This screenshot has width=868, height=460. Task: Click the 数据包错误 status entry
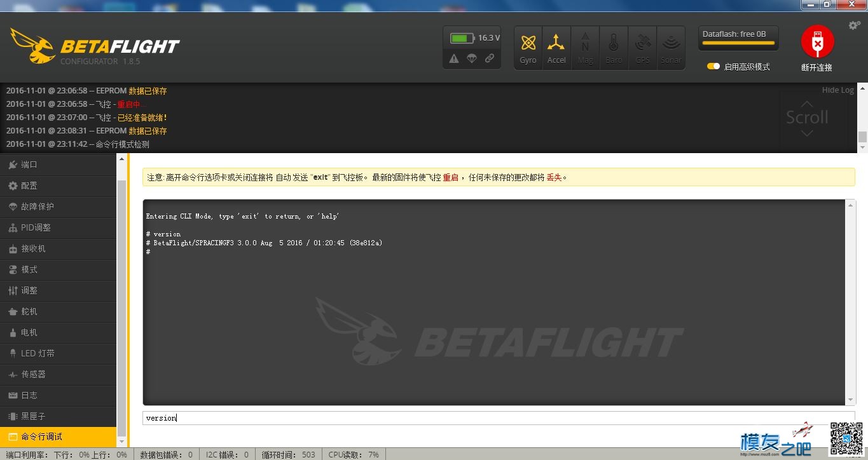tap(166, 455)
